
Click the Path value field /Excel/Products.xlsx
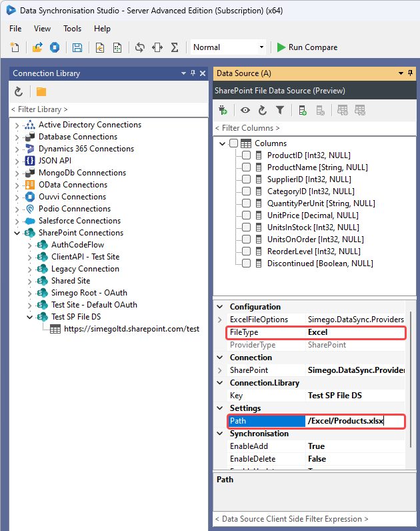click(353, 421)
